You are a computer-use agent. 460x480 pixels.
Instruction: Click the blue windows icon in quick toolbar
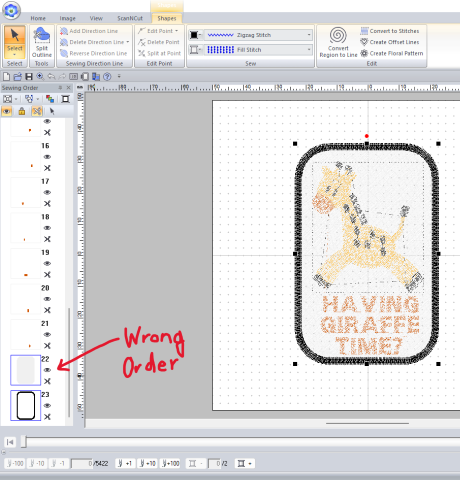coord(96,77)
